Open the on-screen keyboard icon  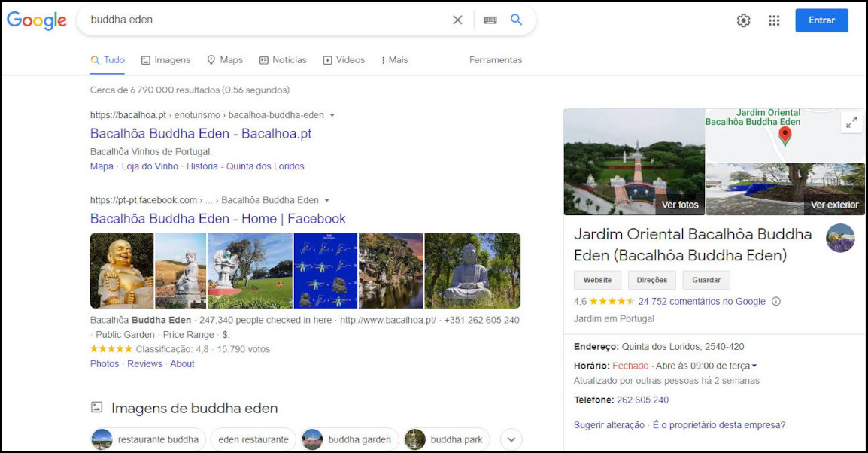tap(490, 20)
